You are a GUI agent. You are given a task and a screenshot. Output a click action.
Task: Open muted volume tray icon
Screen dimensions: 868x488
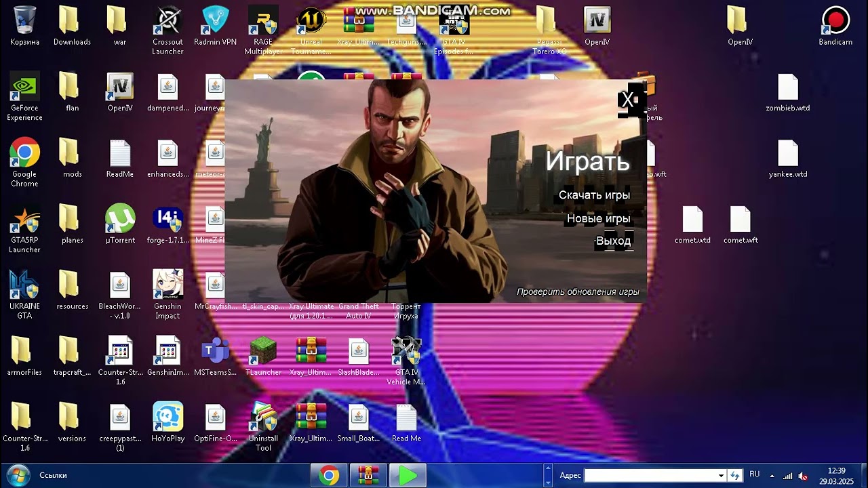(x=804, y=476)
